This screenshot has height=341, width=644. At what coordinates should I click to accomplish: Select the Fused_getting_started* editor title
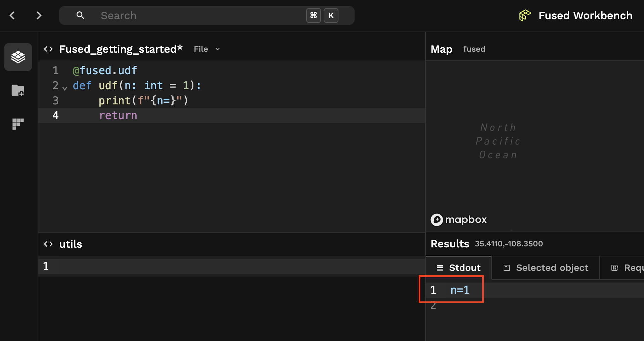coord(121,49)
